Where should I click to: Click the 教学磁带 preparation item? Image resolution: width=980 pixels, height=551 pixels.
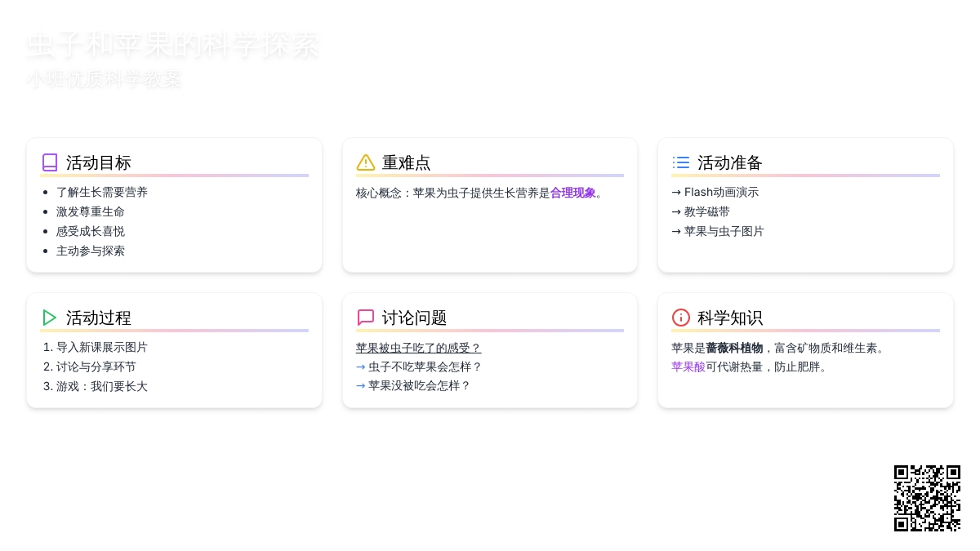click(706, 212)
